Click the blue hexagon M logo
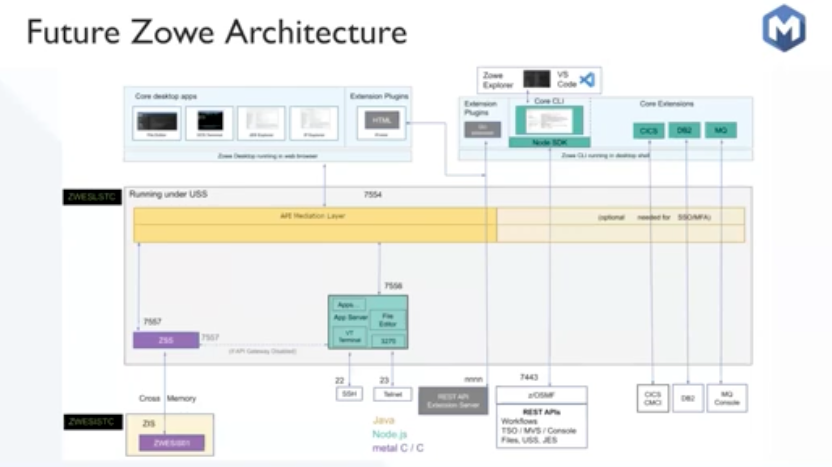 (783, 28)
